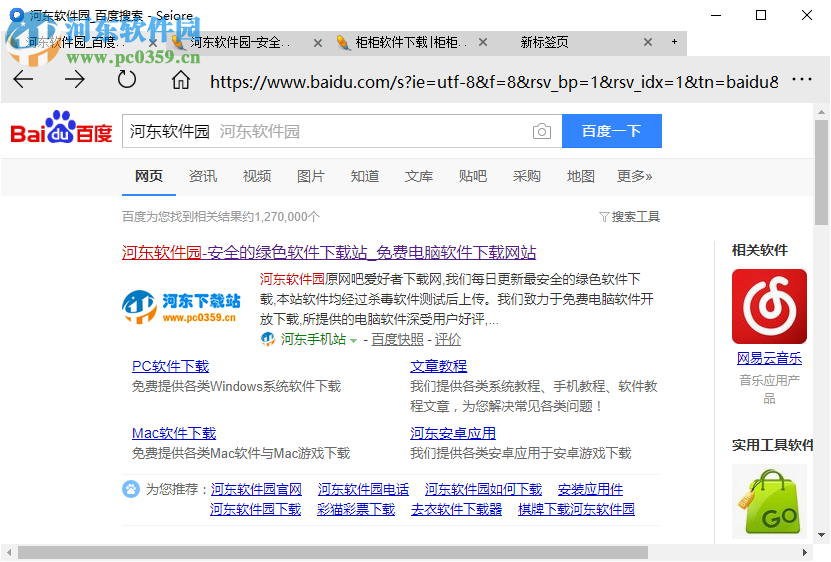
Task: Open the 河东安卓应用 sublink
Action: pyautogui.click(x=453, y=433)
